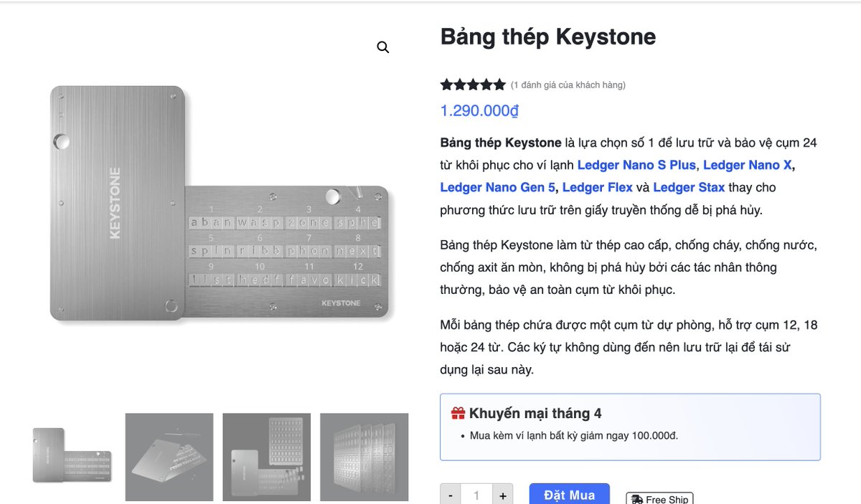Select the fourth thumbnail of stacked letter sheets
This screenshot has height=504, width=861.
click(x=364, y=457)
